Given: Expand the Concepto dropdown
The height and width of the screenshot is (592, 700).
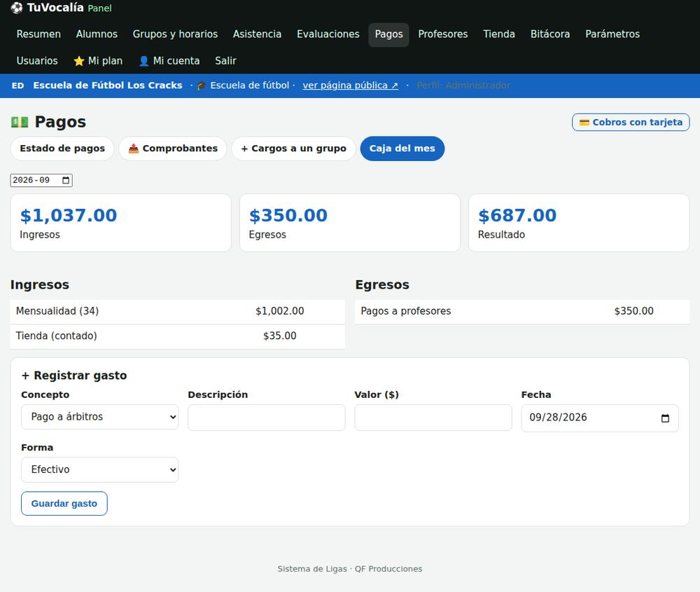Looking at the screenshot, I should pos(100,417).
